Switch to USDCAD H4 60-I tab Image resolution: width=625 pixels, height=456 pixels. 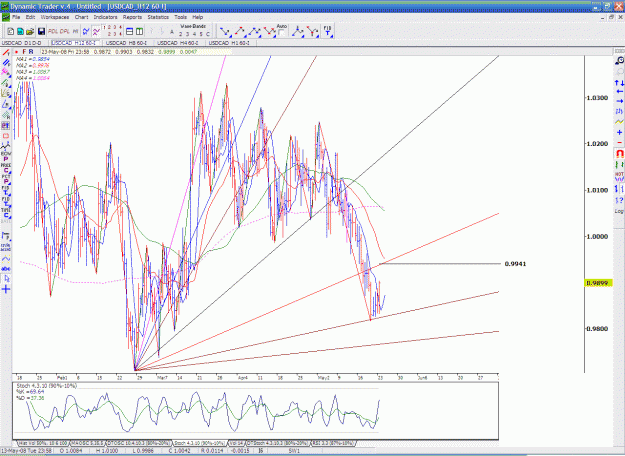click(x=178, y=43)
